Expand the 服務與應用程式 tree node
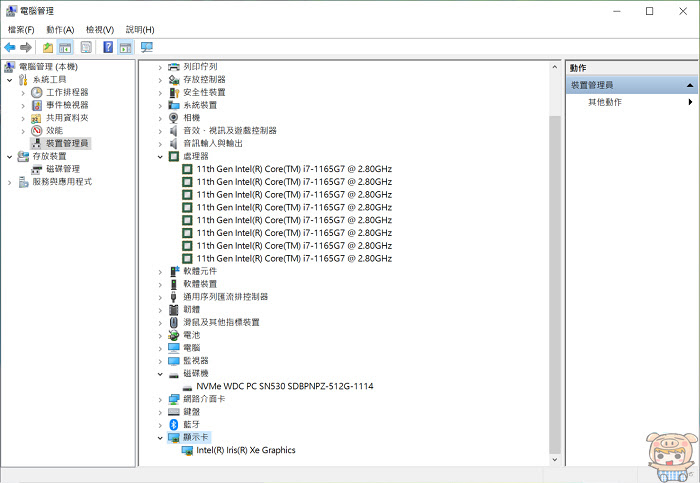700x483 pixels. pyautogui.click(x=9, y=182)
